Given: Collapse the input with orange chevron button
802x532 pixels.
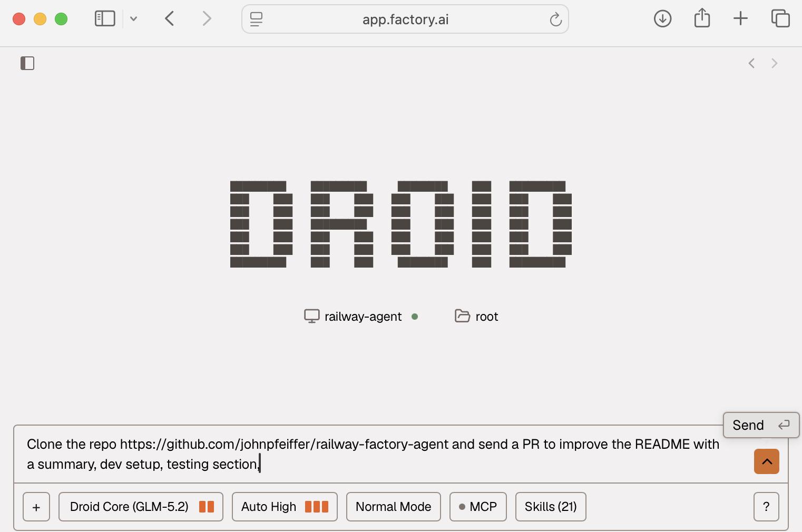Looking at the screenshot, I should [x=767, y=461].
